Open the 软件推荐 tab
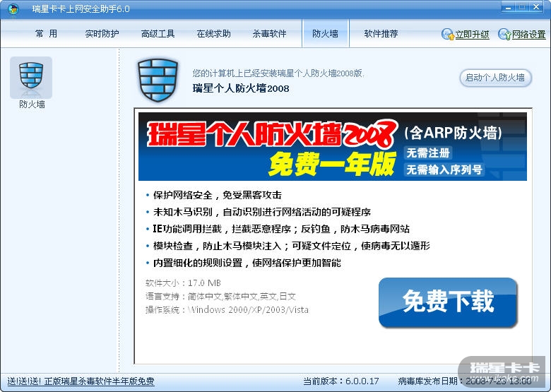 (x=381, y=34)
